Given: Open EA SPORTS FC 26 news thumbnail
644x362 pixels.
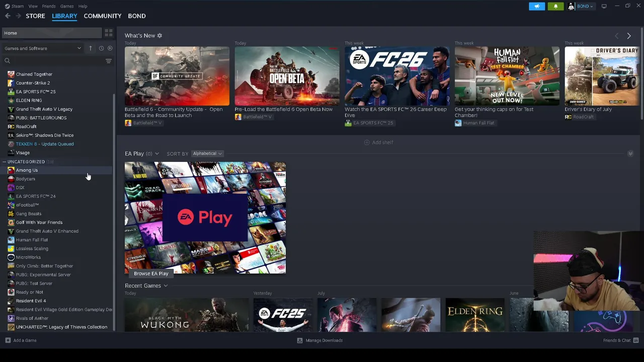Looking at the screenshot, I should (x=397, y=76).
